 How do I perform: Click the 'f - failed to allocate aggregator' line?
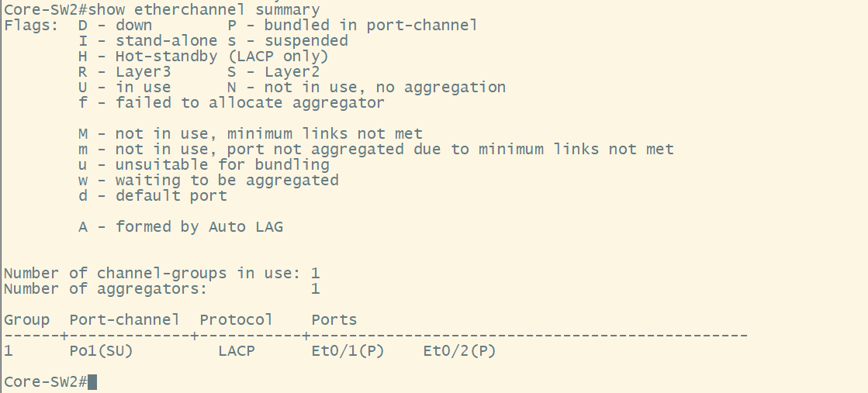point(231,103)
